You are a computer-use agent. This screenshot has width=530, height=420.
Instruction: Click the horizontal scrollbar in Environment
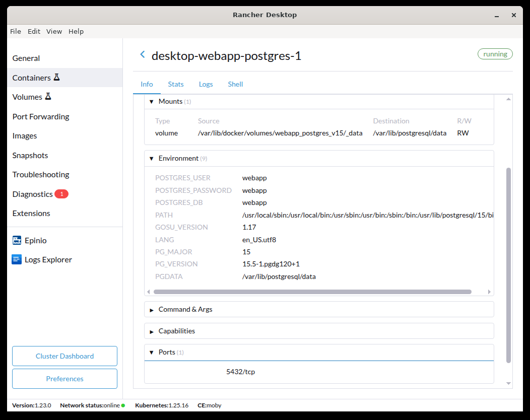click(312, 292)
